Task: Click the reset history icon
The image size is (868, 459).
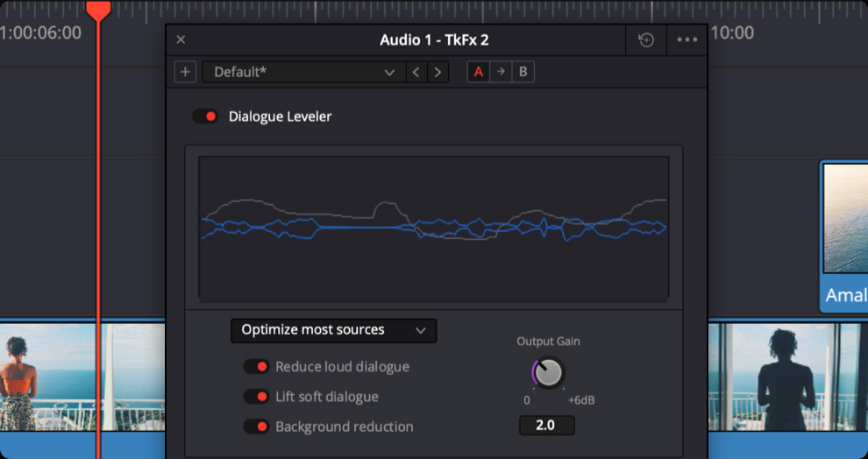Action: pos(646,40)
